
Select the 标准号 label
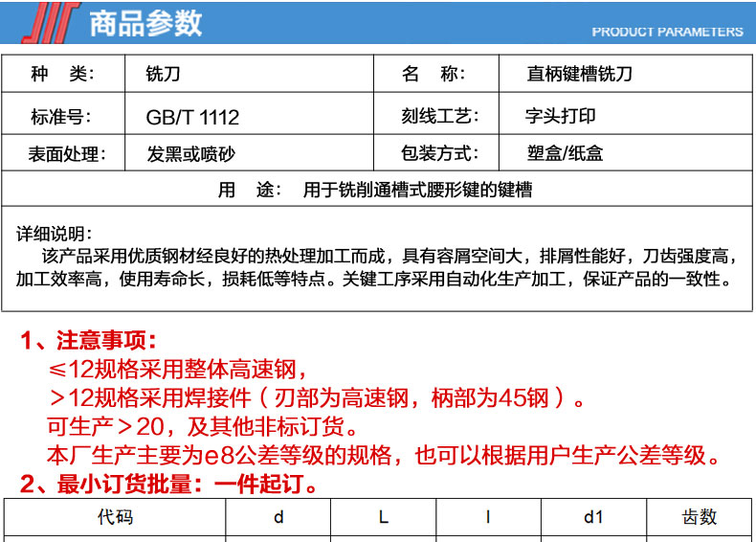click(60, 117)
